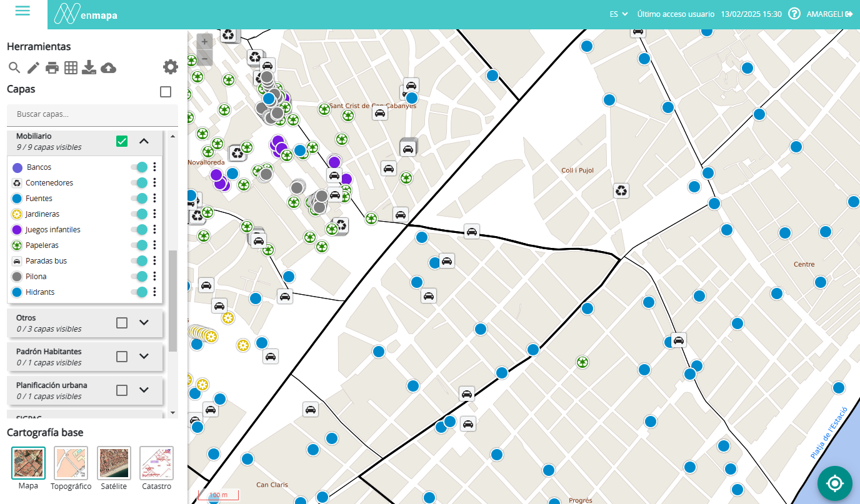Disable the Papeleras layer visibility
The width and height of the screenshot is (860, 504).
point(139,245)
